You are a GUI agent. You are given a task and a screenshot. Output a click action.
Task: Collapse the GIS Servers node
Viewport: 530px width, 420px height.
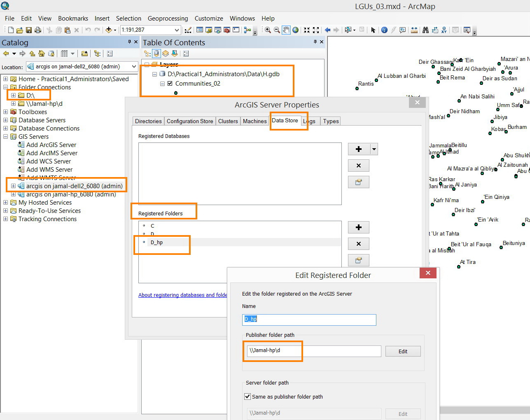[x=5, y=136]
